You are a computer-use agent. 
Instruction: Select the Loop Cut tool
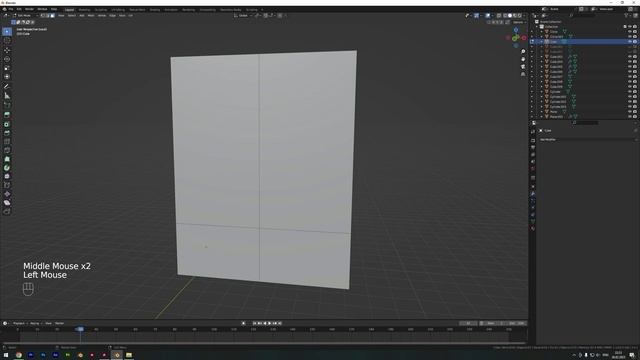click(x=7, y=142)
